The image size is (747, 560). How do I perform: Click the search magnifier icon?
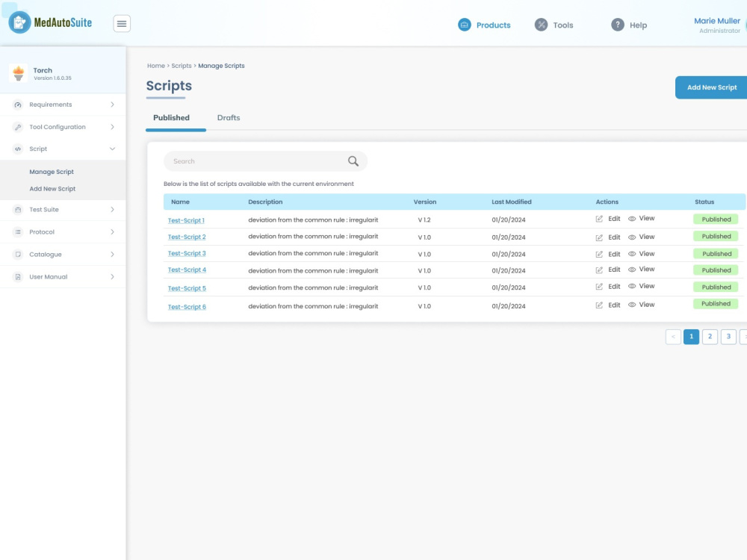[x=353, y=161]
